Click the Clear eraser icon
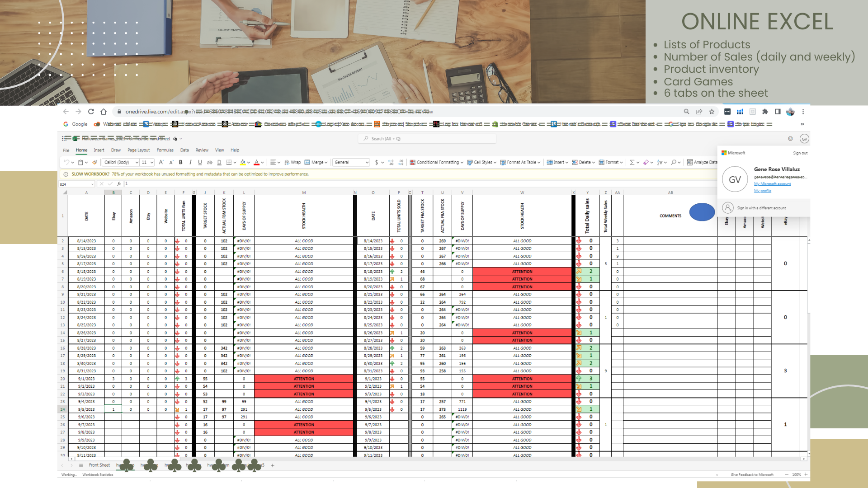868x488 pixels. pyautogui.click(x=646, y=162)
